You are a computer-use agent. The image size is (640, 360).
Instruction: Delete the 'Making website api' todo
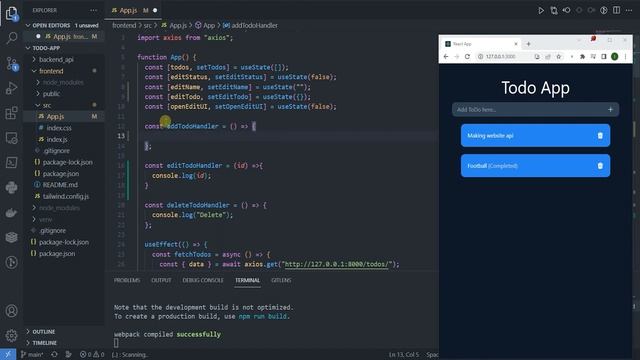(600, 136)
